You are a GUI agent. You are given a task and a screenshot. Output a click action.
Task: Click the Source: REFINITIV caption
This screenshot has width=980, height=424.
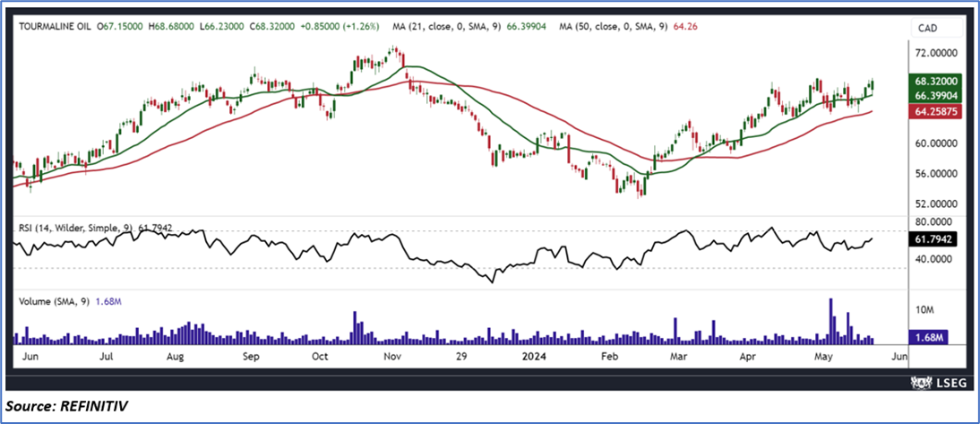[67, 406]
